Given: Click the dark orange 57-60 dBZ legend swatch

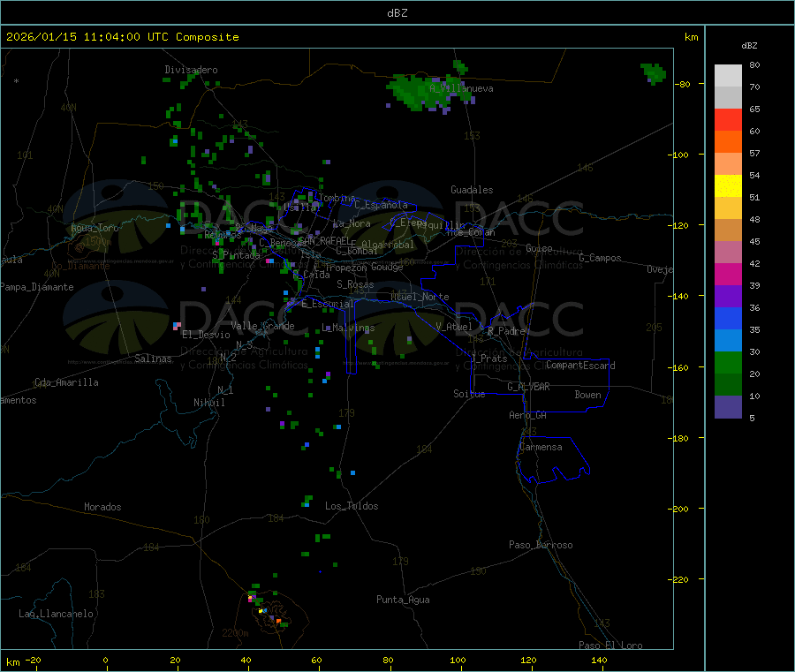Looking at the screenshot, I should [728, 142].
